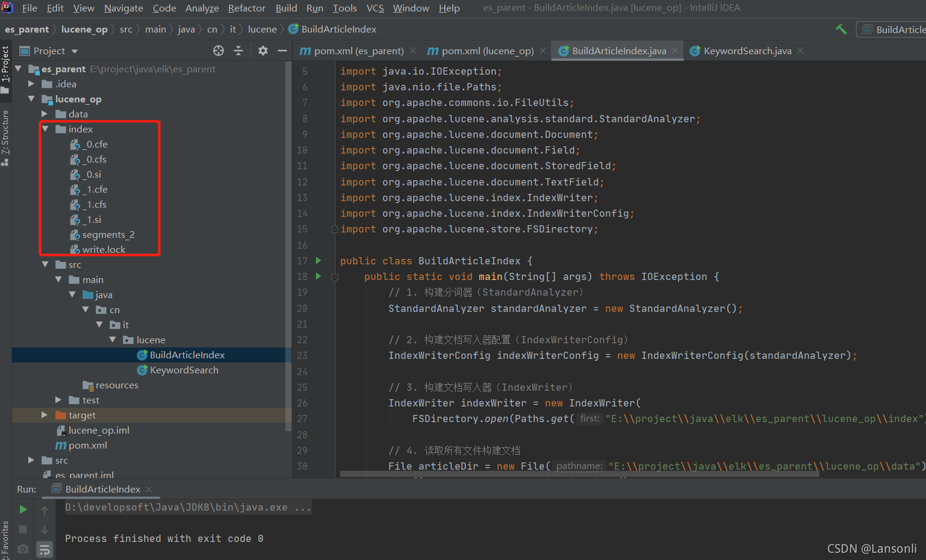This screenshot has width=926, height=560.
Task: Click the BuildArticleIndex breadcrumb
Action: (x=332, y=29)
